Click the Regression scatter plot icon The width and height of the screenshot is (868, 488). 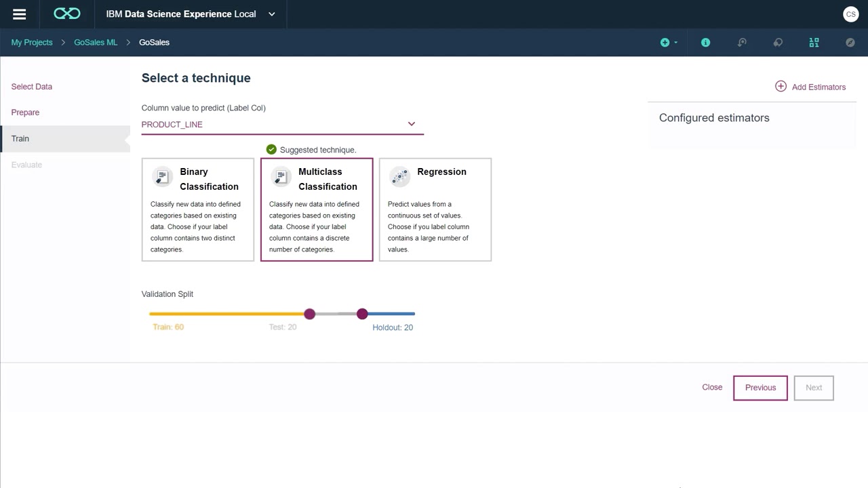tap(399, 177)
